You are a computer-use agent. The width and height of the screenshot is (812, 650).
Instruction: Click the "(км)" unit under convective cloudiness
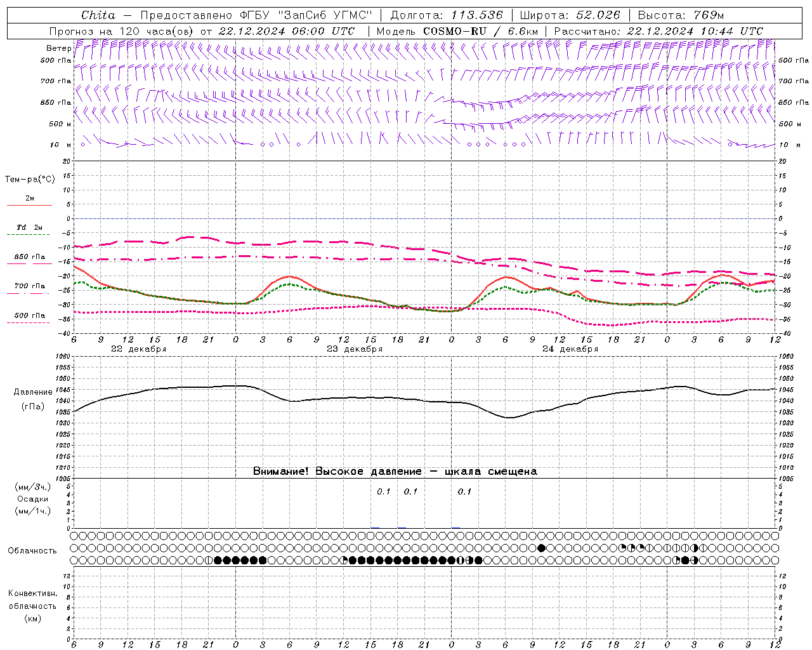point(32,618)
